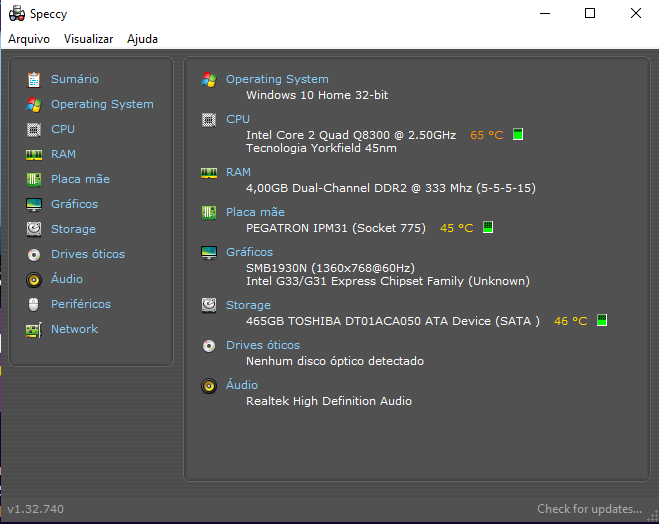
Task: Click the Drives óticos disc icon in sidebar
Action: (34, 255)
